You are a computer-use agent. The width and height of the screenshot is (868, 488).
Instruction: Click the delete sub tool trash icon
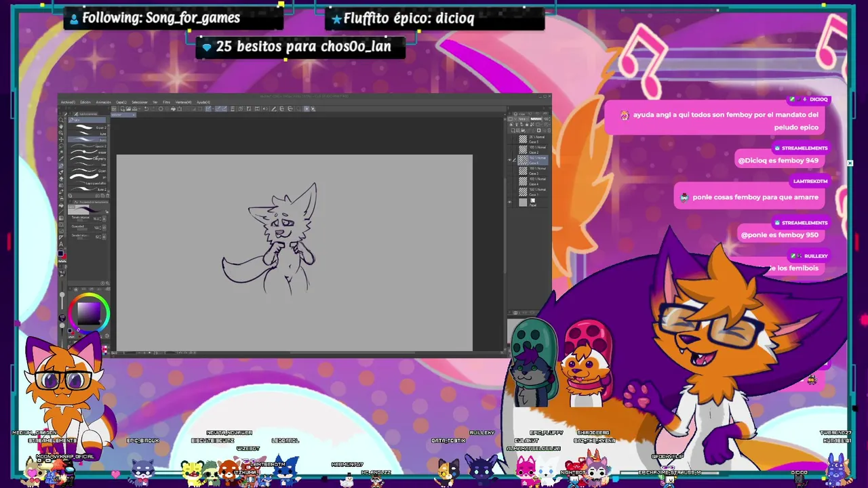[x=108, y=196]
